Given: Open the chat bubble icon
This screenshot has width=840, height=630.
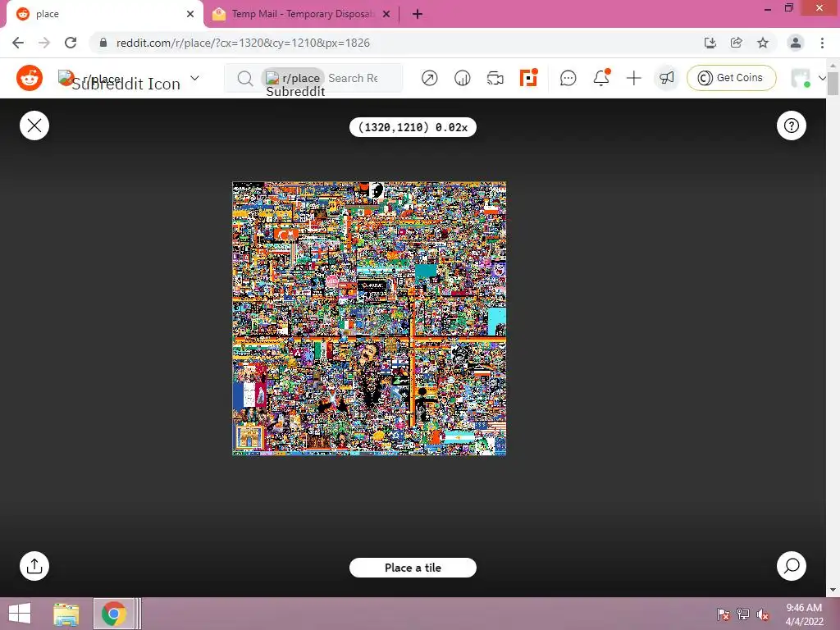Looking at the screenshot, I should pos(568,78).
